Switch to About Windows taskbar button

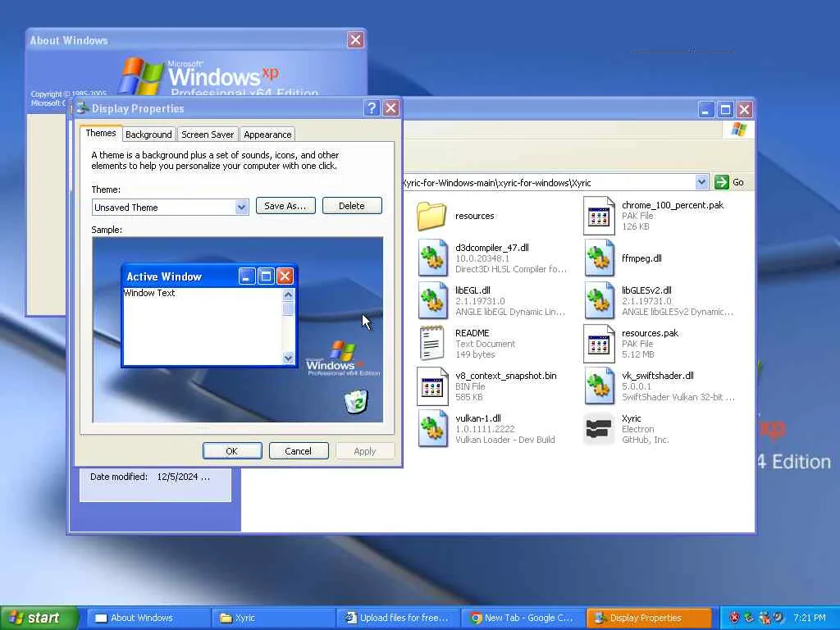(x=148, y=618)
